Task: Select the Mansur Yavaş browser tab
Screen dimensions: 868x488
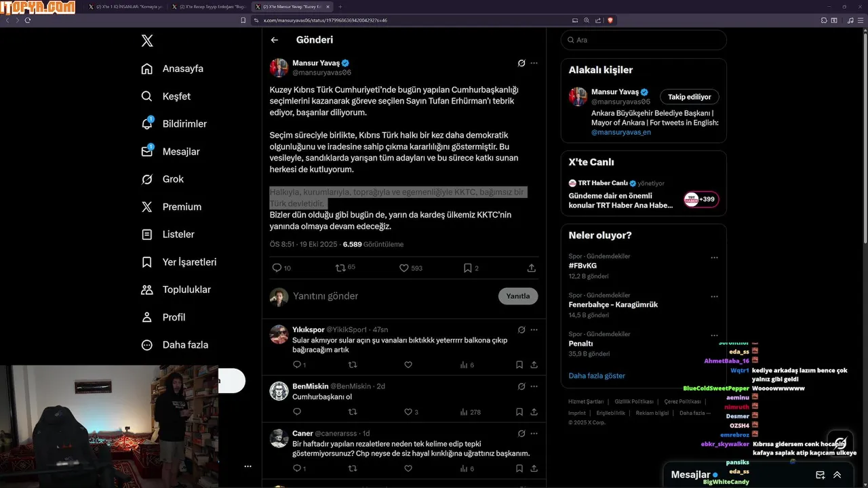Action: tap(292, 7)
